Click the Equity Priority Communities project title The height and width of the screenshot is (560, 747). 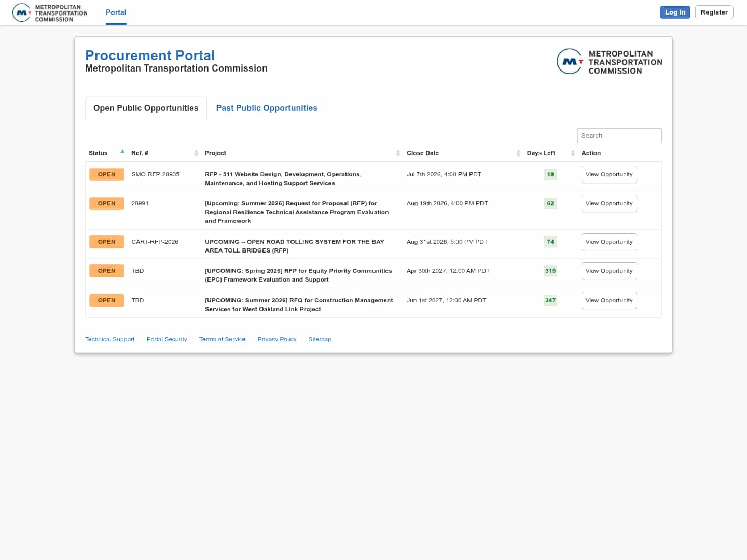pos(298,275)
